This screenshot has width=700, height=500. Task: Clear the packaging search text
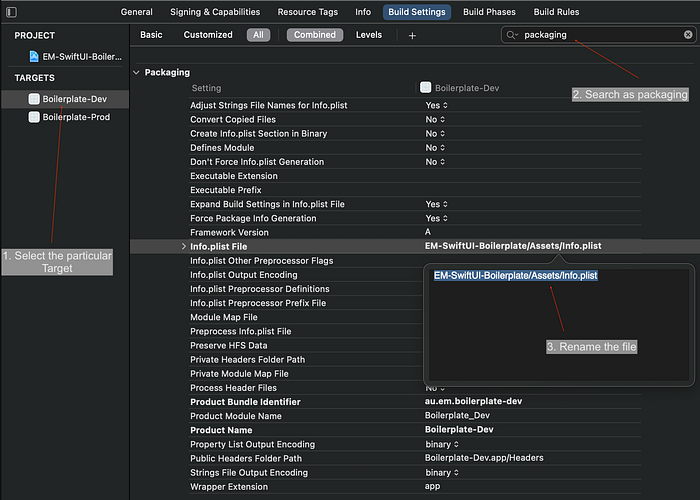tap(688, 34)
